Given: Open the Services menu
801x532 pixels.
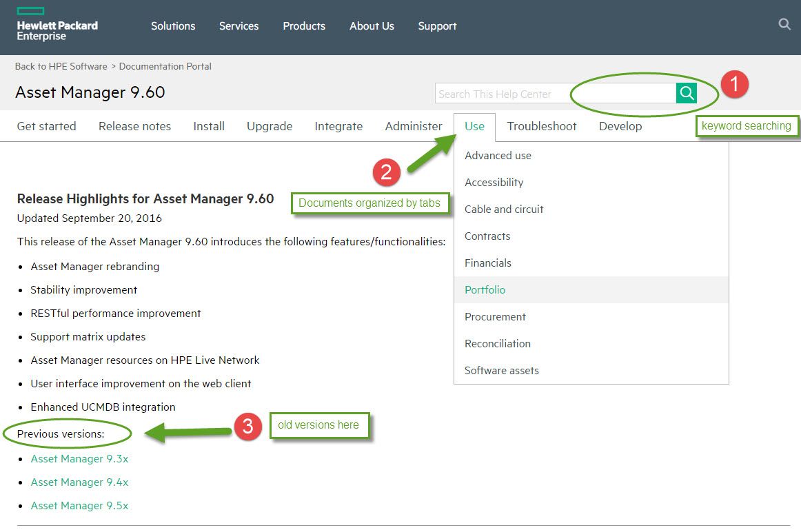Looking at the screenshot, I should click(239, 26).
